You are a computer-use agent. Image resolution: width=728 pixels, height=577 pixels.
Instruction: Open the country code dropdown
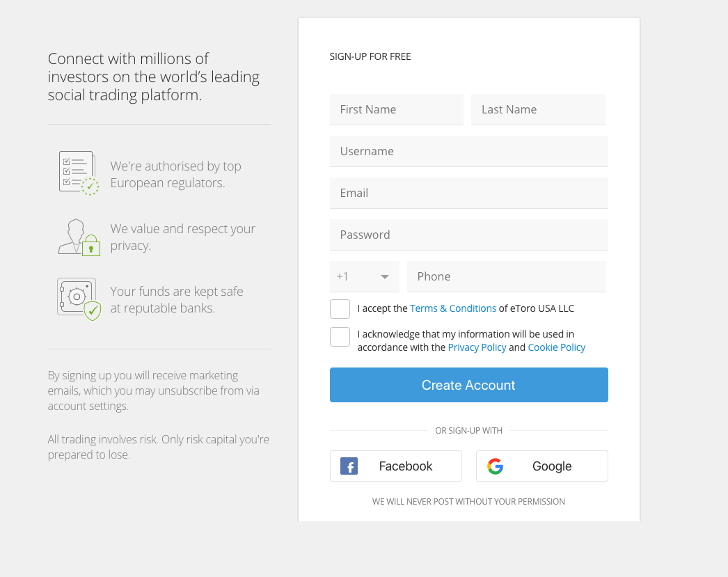pyautogui.click(x=364, y=276)
